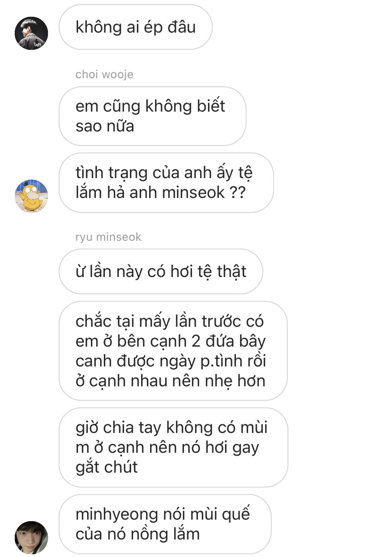Select bubble starting "minhyeong nói mùi quế"

pos(165,524)
